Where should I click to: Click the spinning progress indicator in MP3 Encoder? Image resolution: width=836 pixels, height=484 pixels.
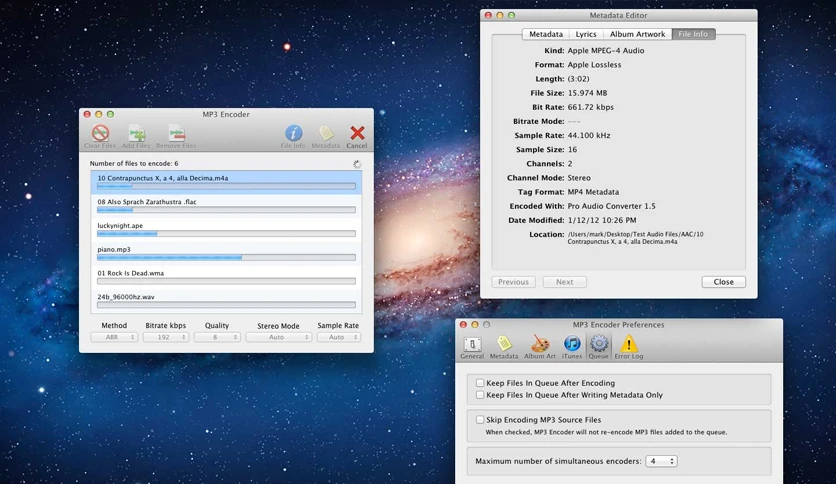357,164
